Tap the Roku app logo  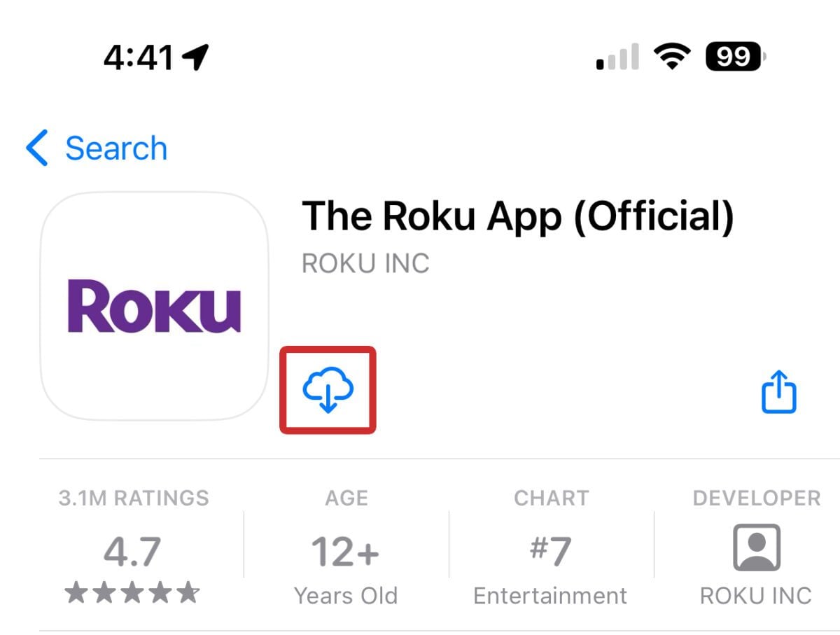(x=154, y=306)
